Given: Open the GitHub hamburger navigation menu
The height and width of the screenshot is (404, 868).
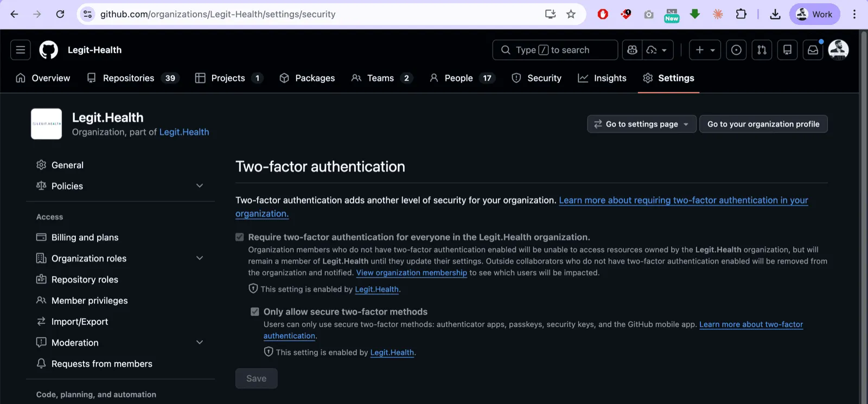Looking at the screenshot, I should 21,50.
